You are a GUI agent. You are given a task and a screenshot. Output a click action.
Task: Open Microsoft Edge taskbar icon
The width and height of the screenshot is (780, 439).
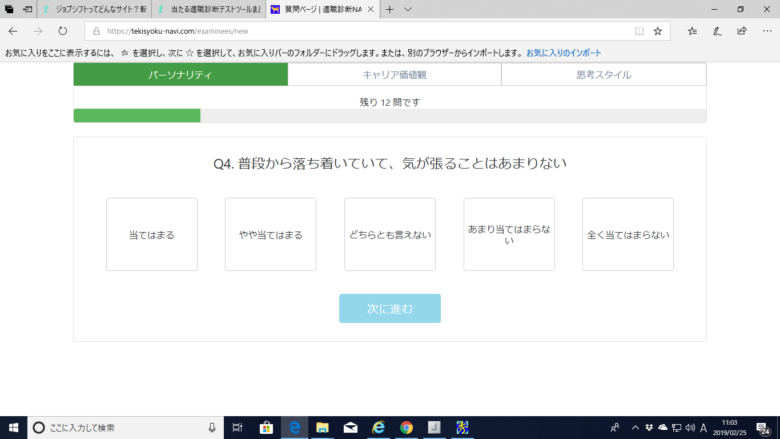(x=294, y=428)
